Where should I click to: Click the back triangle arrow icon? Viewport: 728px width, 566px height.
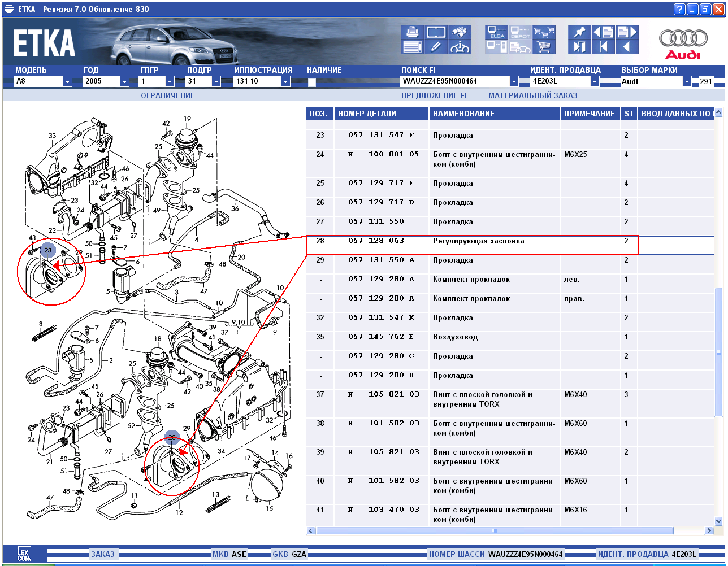[x=627, y=47]
